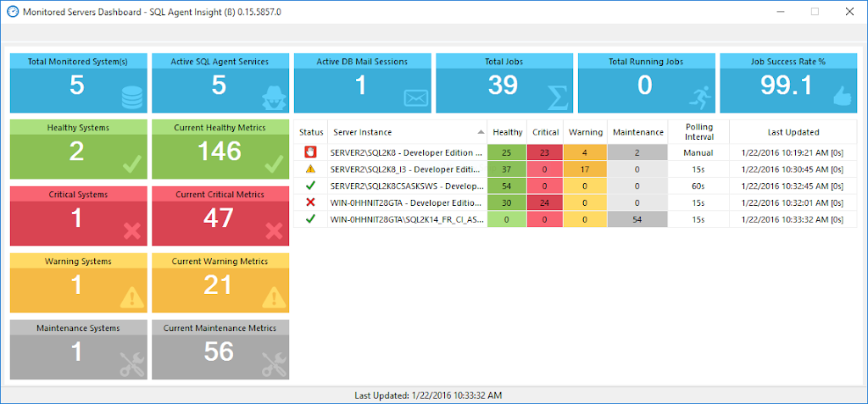The image size is (868, 404).
Task: Click the Healthy column header
Action: click(x=507, y=132)
